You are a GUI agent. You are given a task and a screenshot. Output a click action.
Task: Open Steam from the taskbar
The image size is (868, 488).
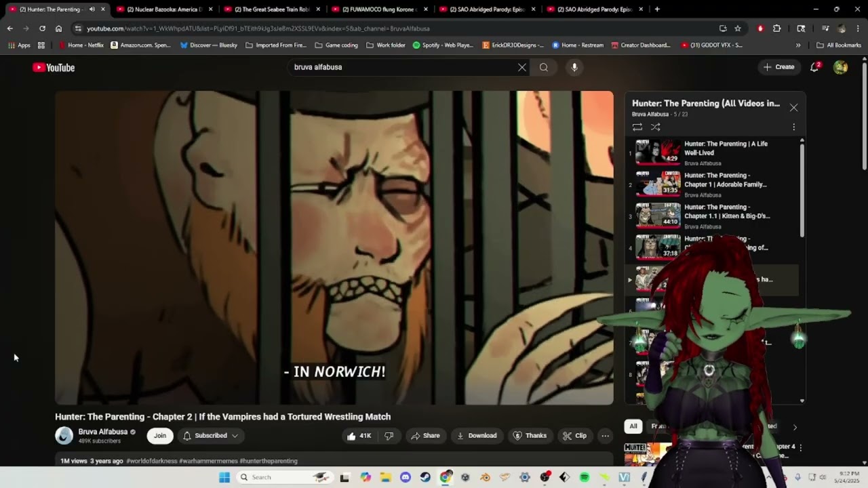[x=425, y=477]
